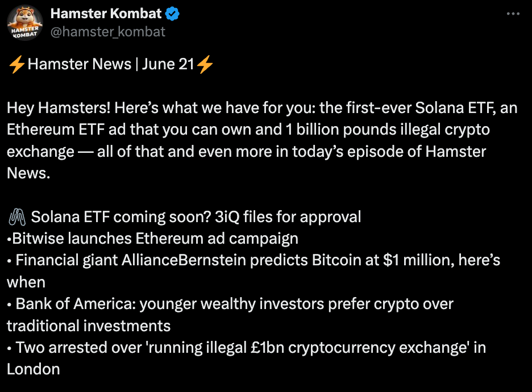This screenshot has height=392, width=532.
Task: Click the lightning emoji after June 21
Action: (x=205, y=64)
